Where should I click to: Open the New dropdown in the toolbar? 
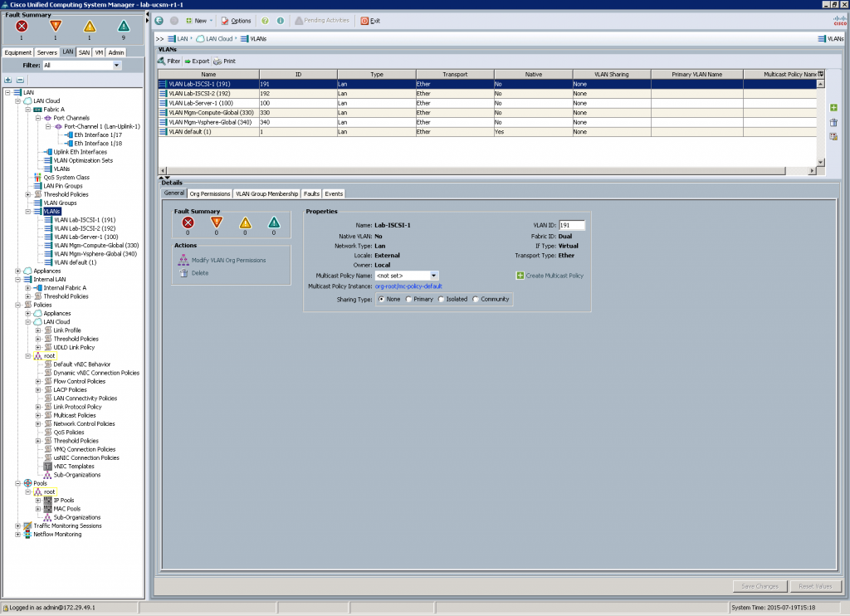coord(199,21)
